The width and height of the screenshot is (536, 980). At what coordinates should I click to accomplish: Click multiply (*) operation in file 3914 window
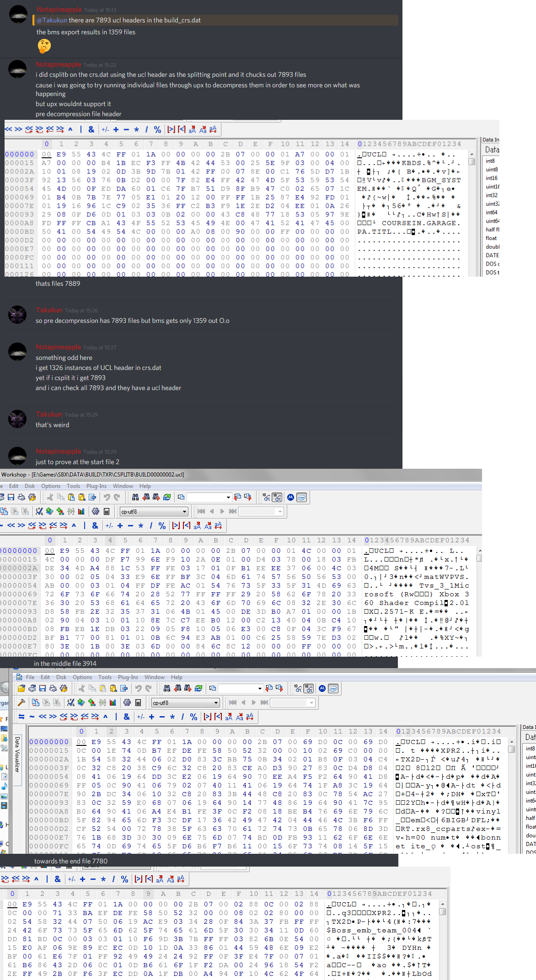pyautogui.click(x=172, y=717)
